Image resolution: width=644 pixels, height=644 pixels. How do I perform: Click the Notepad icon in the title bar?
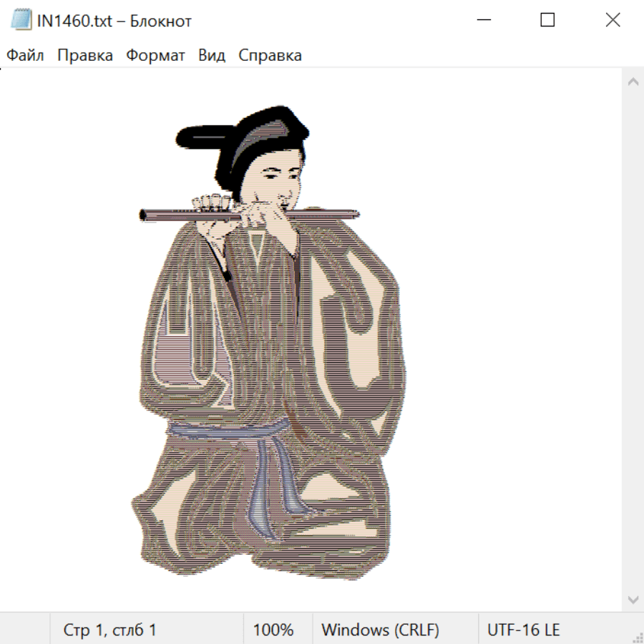coord(21,20)
